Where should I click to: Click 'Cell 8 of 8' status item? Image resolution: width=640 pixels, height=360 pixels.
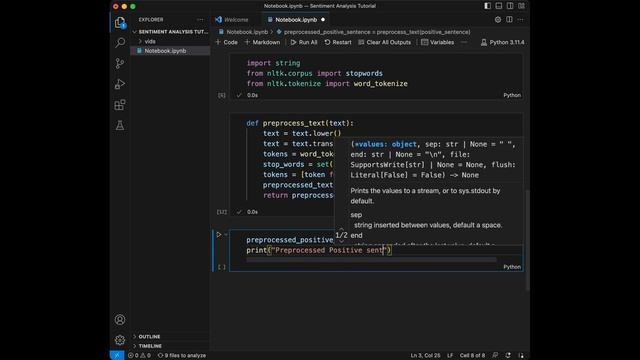[472, 356]
